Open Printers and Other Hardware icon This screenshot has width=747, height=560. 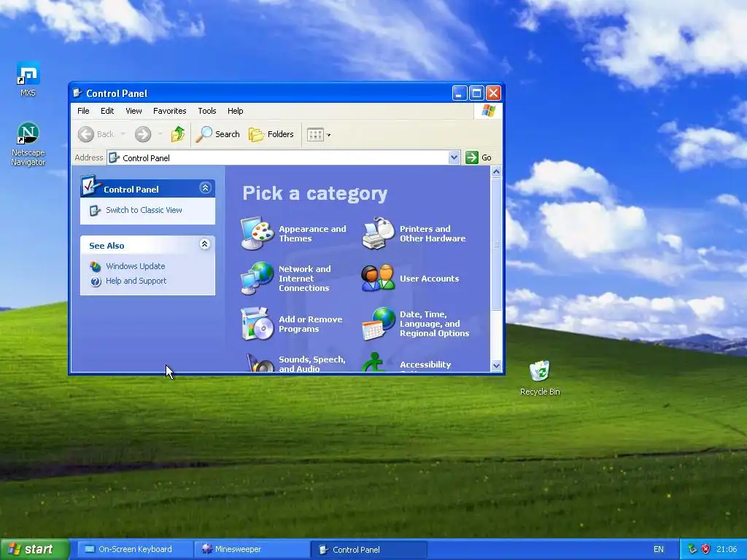[379, 233]
